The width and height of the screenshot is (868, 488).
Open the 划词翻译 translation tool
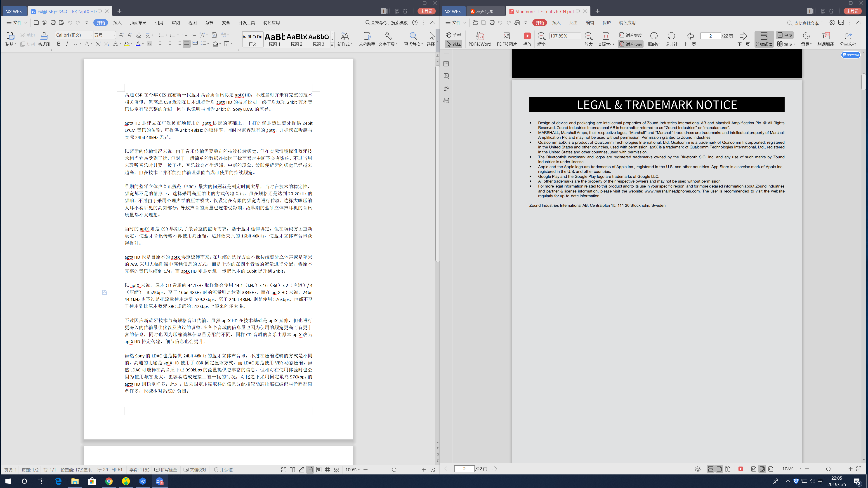[x=825, y=36]
